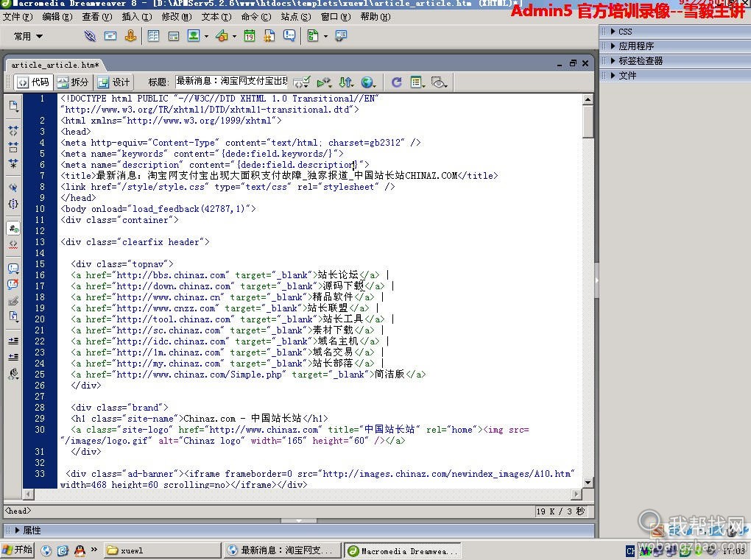This screenshot has width=751, height=560.
Task: Click the Macromedia Dreamweaver taskbar button
Action: (403, 550)
